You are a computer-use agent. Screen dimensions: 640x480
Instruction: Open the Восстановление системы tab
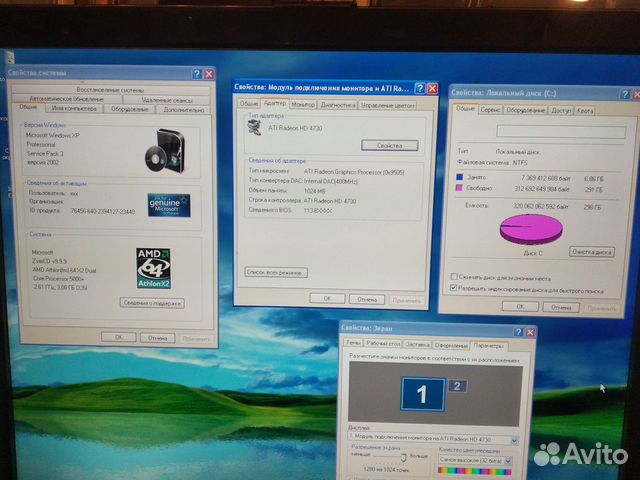point(110,89)
